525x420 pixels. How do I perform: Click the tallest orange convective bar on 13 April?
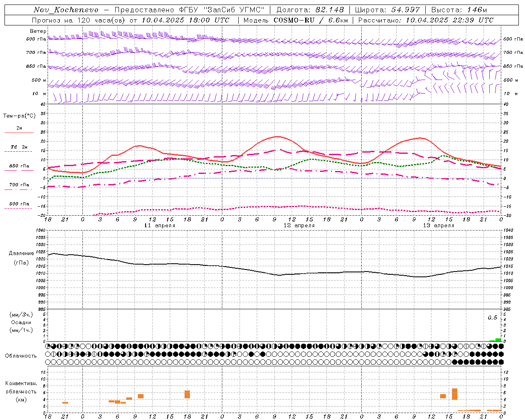pos(454,394)
